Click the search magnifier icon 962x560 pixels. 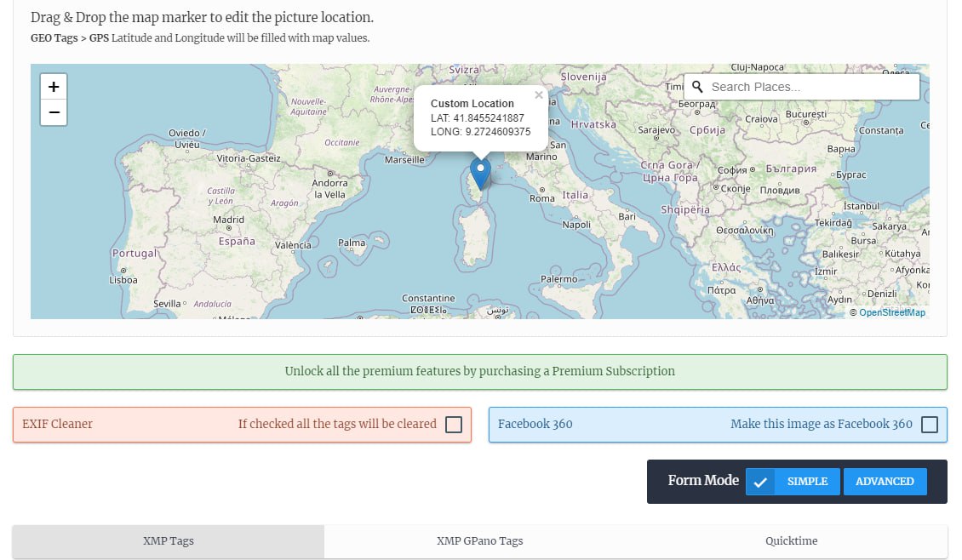[x=697, y=87]
